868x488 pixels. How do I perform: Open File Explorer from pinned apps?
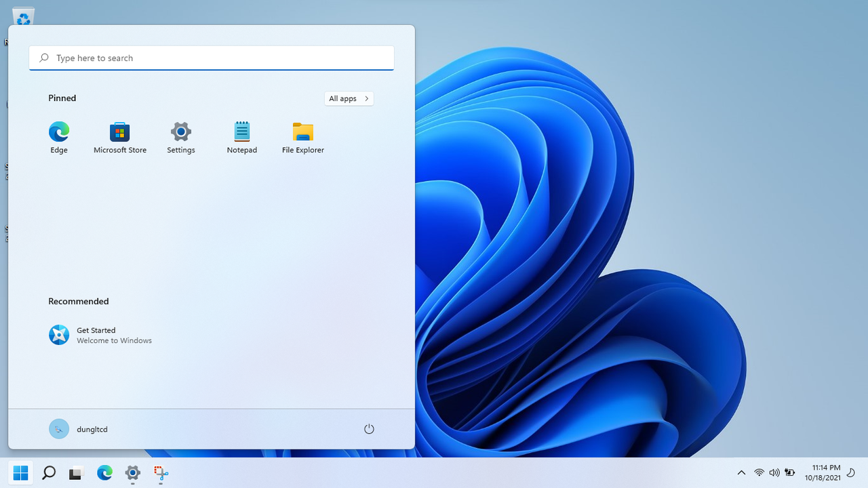click(x=302, y=132)
